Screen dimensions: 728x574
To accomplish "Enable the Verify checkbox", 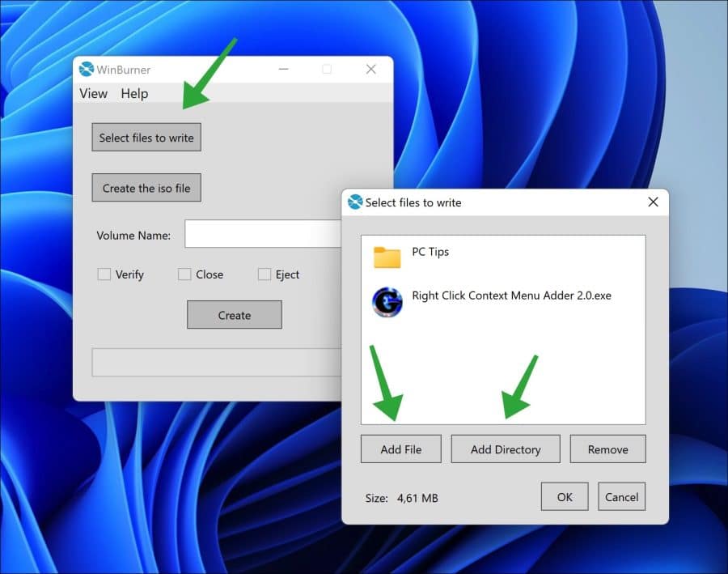I will point(104,274).
